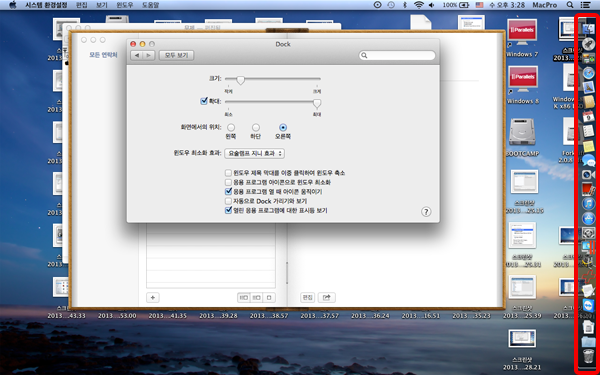Open 시스템 환경설정 menu
The height and width of the screenshot is (375, 600).
[46, 5]
